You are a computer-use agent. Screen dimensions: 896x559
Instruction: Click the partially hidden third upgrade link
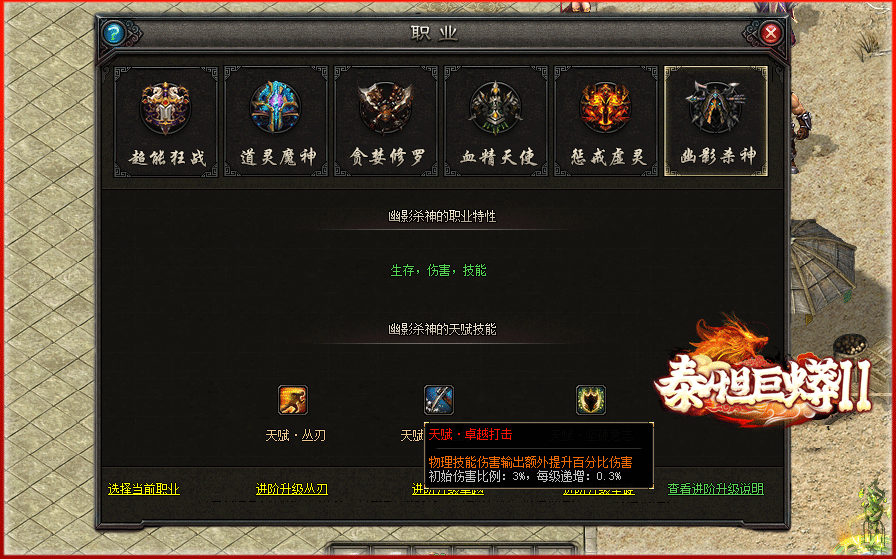coord(448,490)
